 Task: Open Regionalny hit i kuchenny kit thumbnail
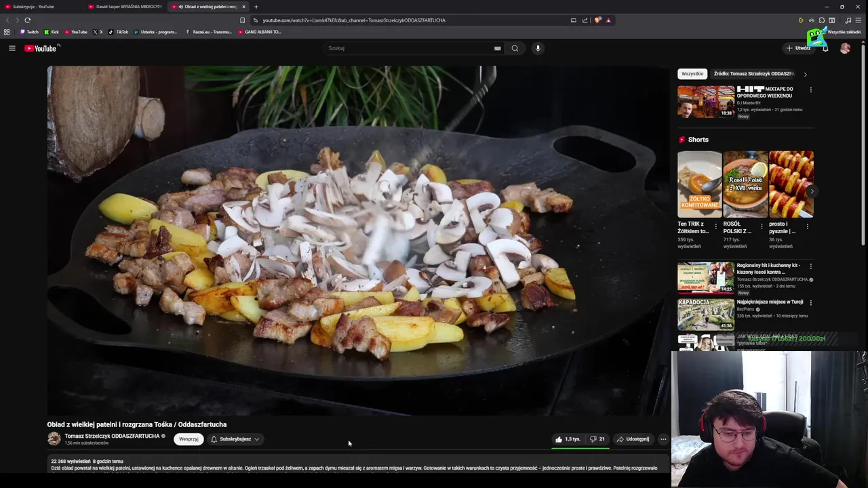[x=706, y=278]
